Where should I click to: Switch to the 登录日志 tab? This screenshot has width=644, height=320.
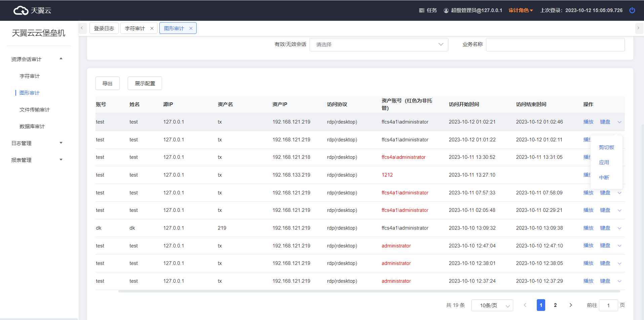coord(104,29)
